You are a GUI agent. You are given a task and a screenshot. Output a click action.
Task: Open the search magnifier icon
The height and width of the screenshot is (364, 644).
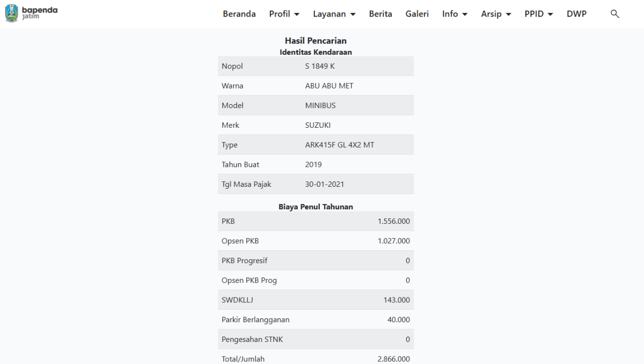point(615,14)
